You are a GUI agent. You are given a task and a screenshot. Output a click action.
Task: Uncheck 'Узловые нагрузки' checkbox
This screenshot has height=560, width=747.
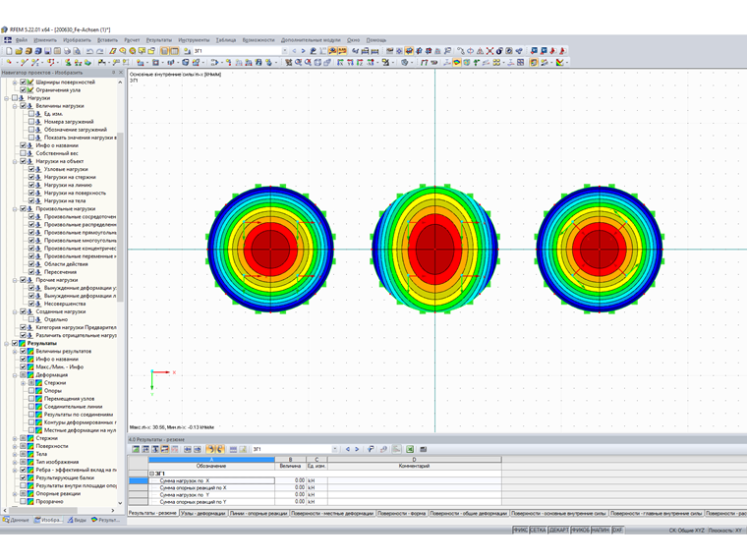tap(31, 169)
